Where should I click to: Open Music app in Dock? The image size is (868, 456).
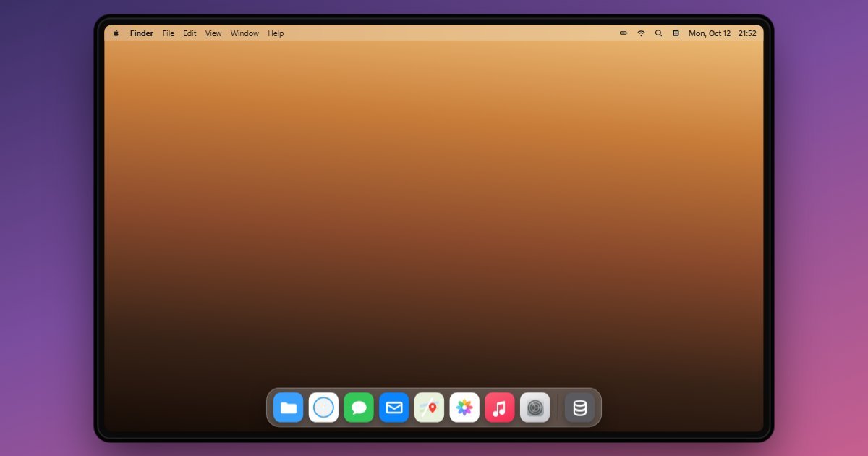click(x=500, y=408)
